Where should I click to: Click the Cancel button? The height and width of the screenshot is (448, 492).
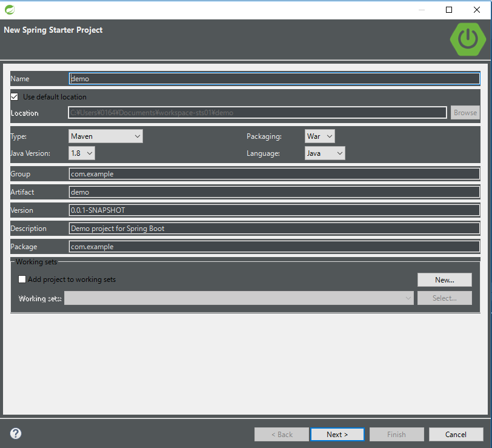[456, 435]
